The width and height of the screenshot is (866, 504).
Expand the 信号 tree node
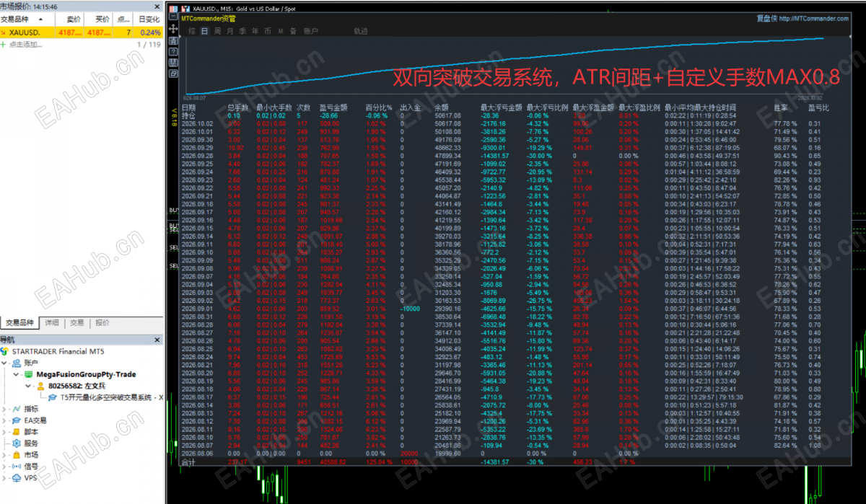coord(4,467)
